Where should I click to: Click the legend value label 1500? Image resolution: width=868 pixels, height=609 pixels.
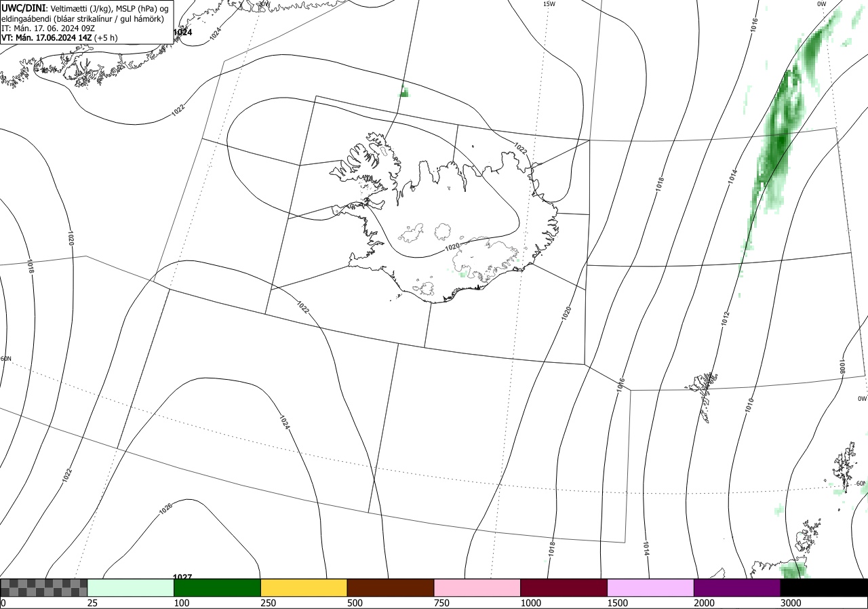click(618, 603)
